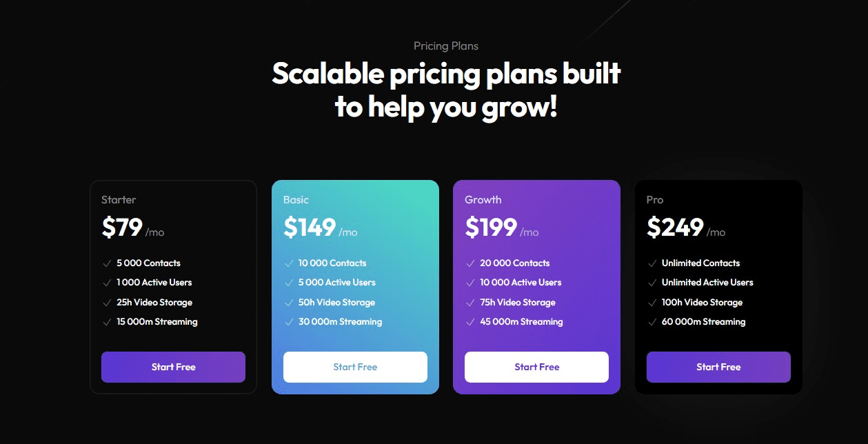Click checkmark next to 60 000m Streaming
Image resolution: width=868 pixels, height=444 pixels.
click(x=652, y=322)
